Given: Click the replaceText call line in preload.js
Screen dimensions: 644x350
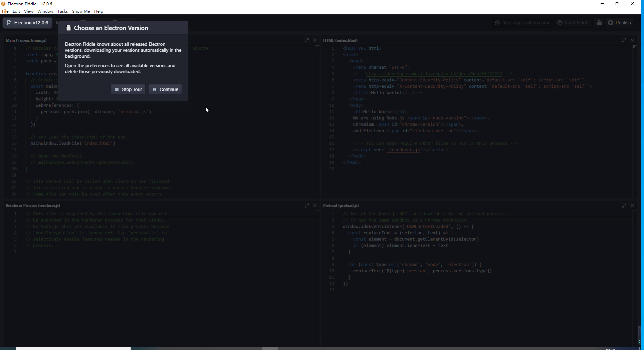Looking at the screenshot, I should (x=422, y=271).
